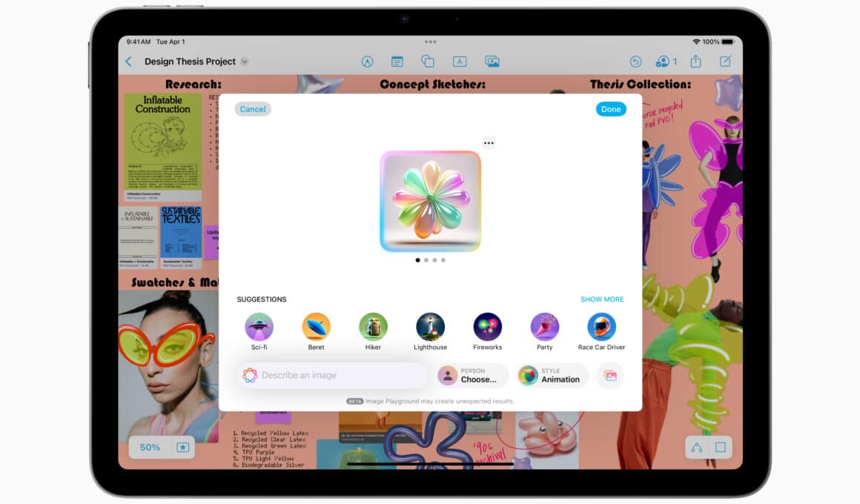Check the battery icon in status bar
Viewport: 860px width, 504px height.
pos(728,42)
